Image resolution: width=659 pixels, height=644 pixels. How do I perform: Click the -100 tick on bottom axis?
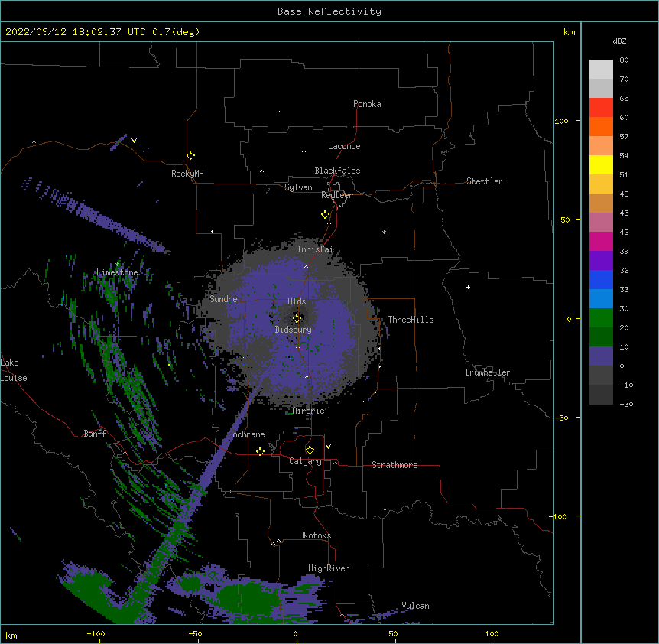pyautogui.click(x=96, y=633)
